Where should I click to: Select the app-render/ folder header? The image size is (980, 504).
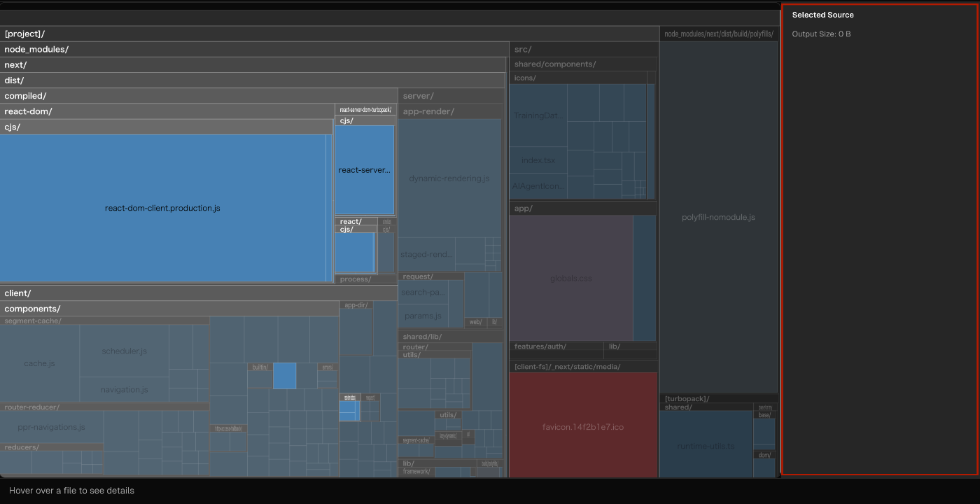[450, 111]
